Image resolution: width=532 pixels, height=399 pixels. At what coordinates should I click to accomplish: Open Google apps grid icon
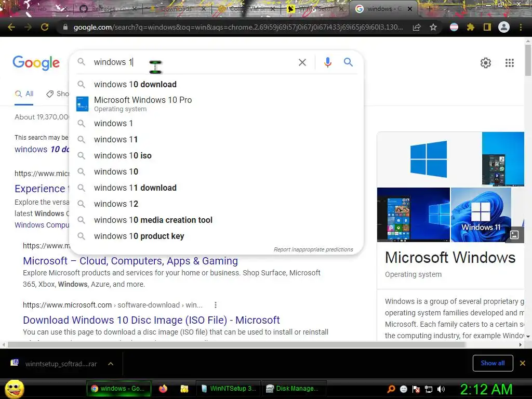pyautogui.click(x=510, y=63)
